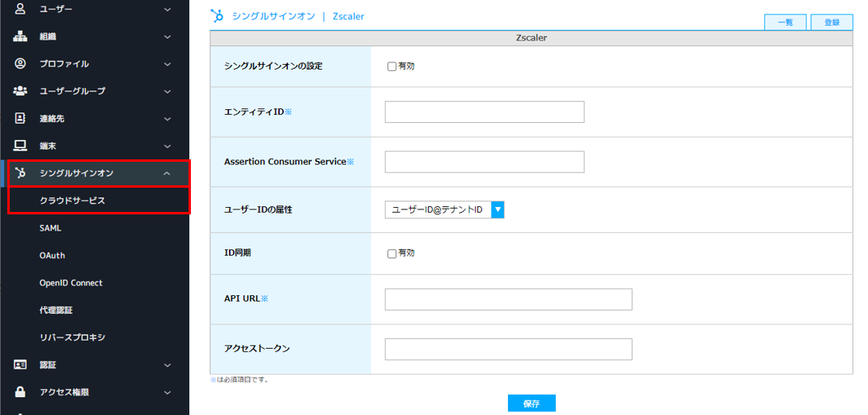
Task: Click the user icon in the sidebar
Action: click(x=20, y=9)
